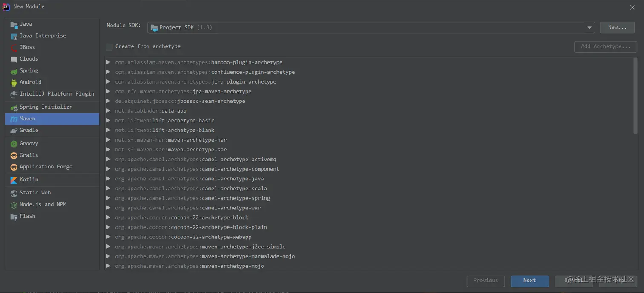Choose Node.js and NPM label
This screenshot has height=293, width=644.
[43, 204]
